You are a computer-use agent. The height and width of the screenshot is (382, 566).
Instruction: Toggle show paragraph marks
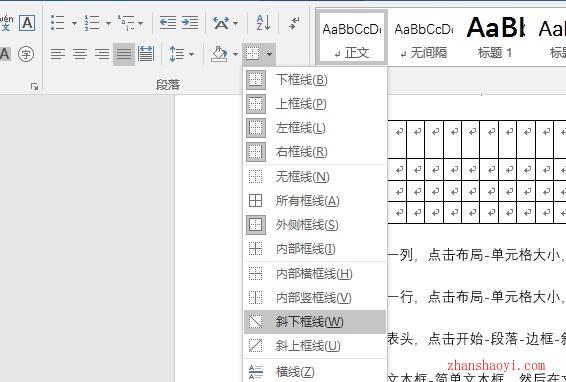295,23
